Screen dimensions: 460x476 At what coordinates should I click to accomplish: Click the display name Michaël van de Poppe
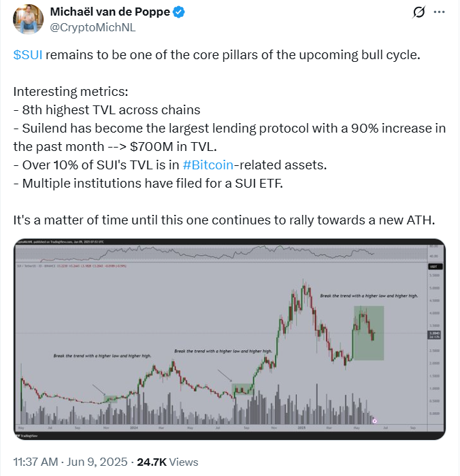tap(110, 12)
